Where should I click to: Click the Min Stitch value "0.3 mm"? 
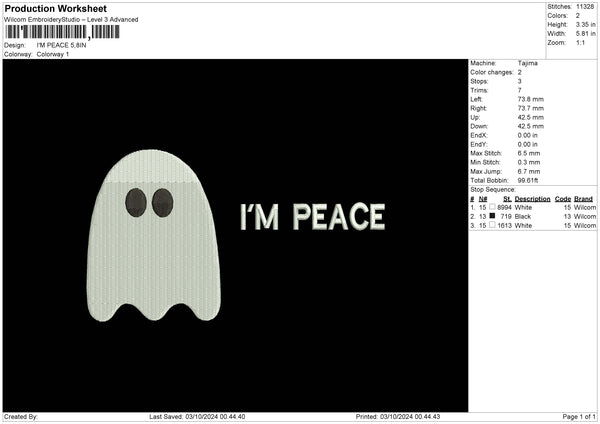coord(529,162)
